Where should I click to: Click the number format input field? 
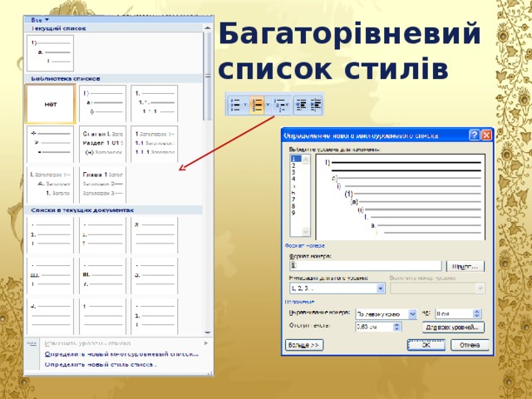366,266
